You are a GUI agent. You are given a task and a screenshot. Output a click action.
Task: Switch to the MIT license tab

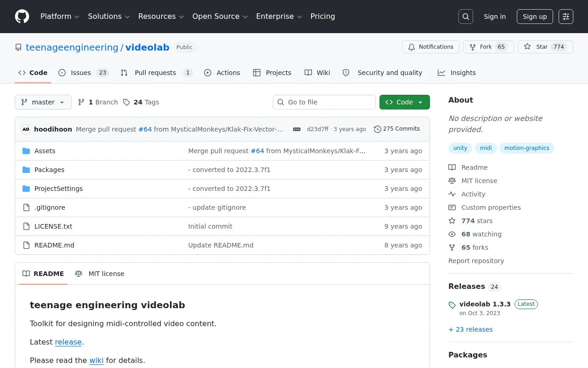click(x=100, y=274)
